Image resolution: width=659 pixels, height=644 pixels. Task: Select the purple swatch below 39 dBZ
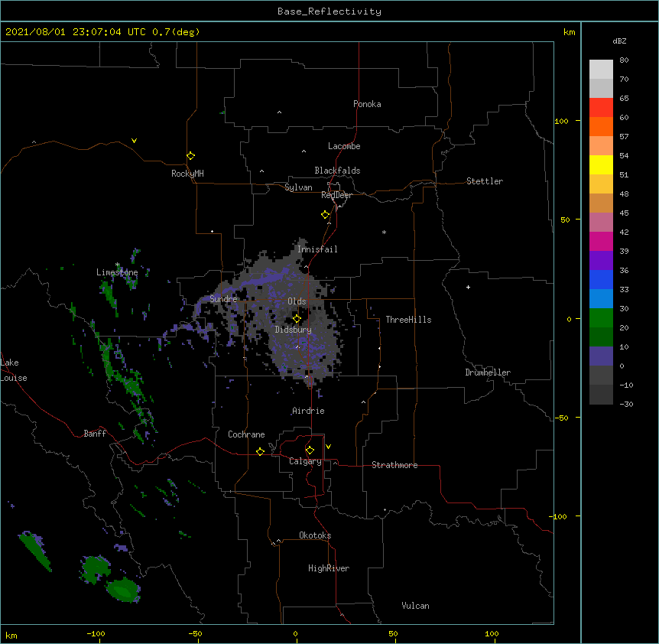pos(601,261)
